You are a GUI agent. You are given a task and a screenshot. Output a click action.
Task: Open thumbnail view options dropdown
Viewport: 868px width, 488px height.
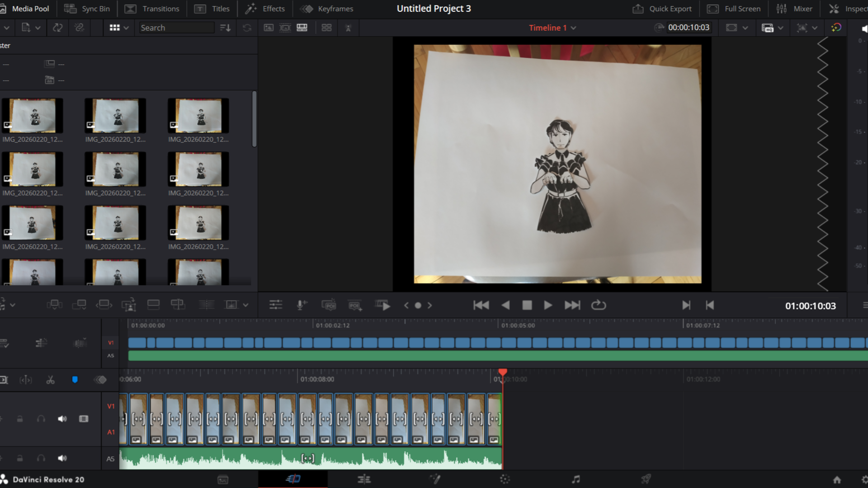click(126, 28)
